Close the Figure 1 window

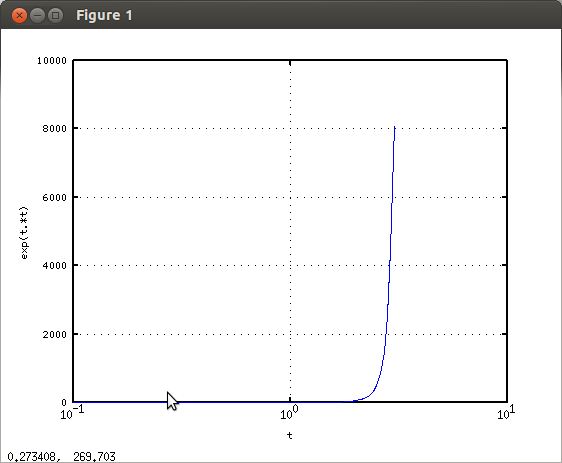point(19,15)
